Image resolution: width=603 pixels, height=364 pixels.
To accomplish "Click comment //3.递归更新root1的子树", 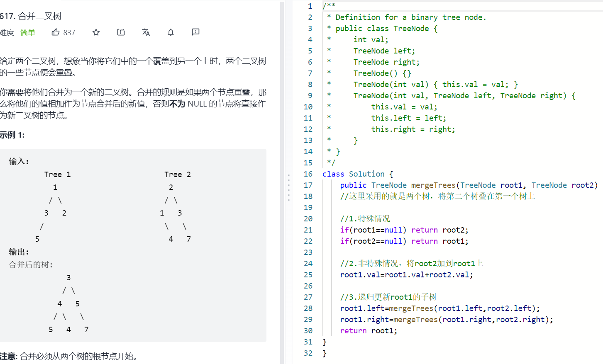I will tap(388, 297).
